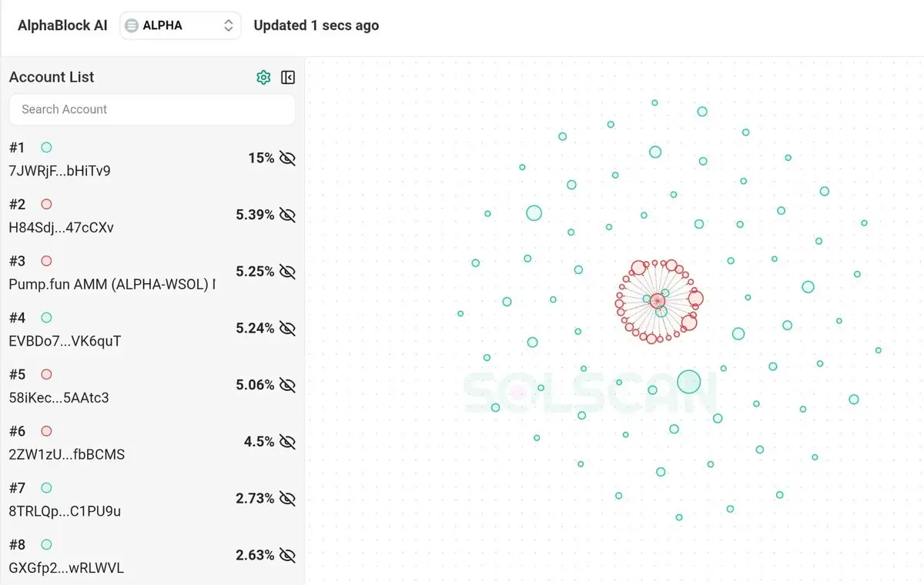The image size is (924, 585).
Task: Open account EVBDo7...VK6quT
Action: click(65, 341)
